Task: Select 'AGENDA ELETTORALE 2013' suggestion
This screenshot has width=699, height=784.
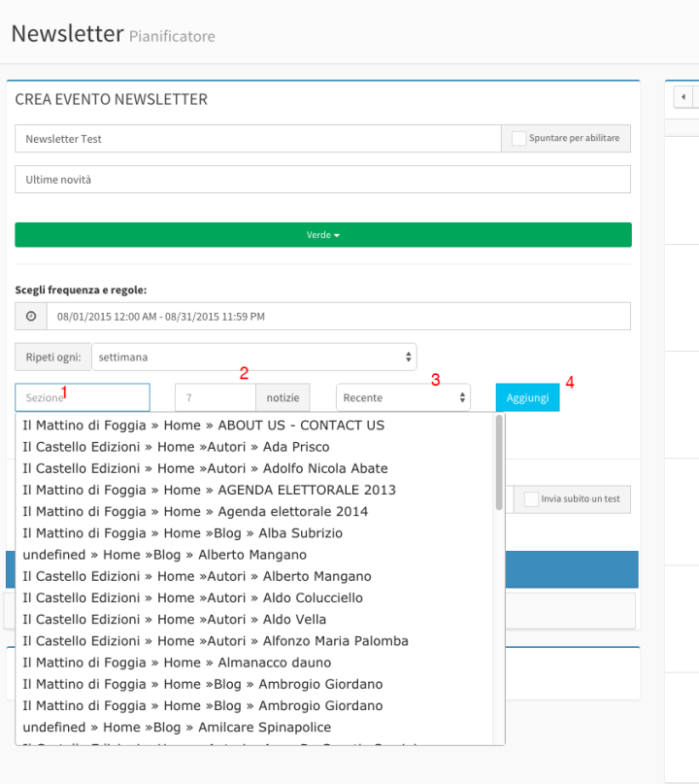Action: [x=254, y=490]
